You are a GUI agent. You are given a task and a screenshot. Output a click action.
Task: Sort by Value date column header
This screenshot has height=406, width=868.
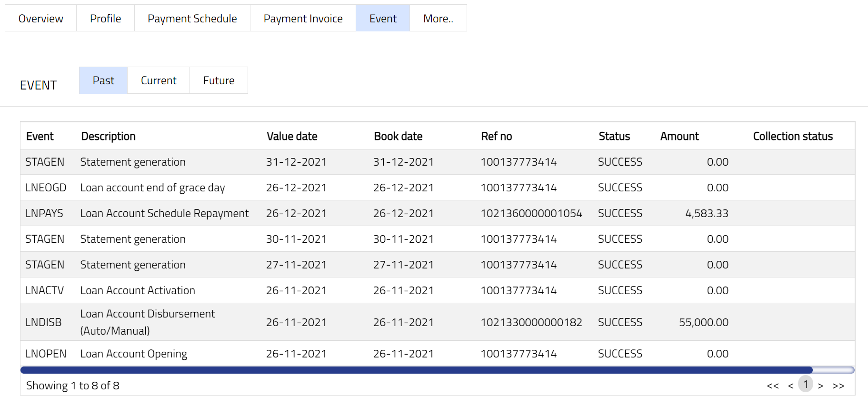[292, 137]
